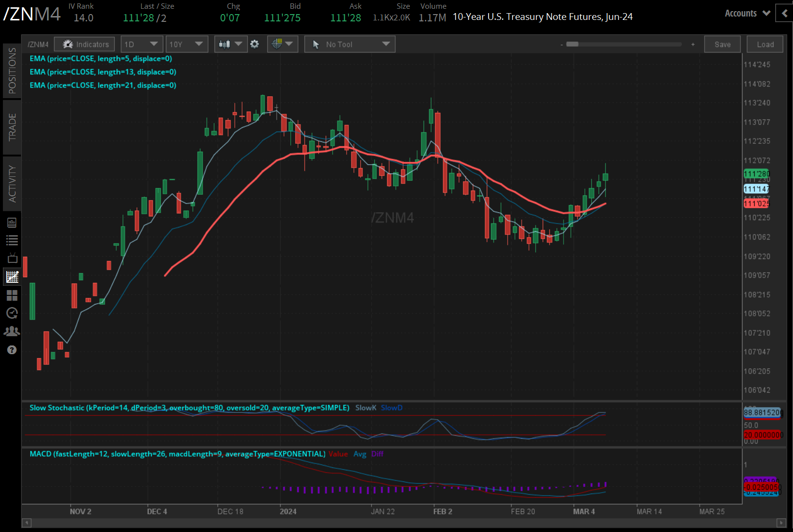Open the watchlist list sidebar icon

[12, 240]
